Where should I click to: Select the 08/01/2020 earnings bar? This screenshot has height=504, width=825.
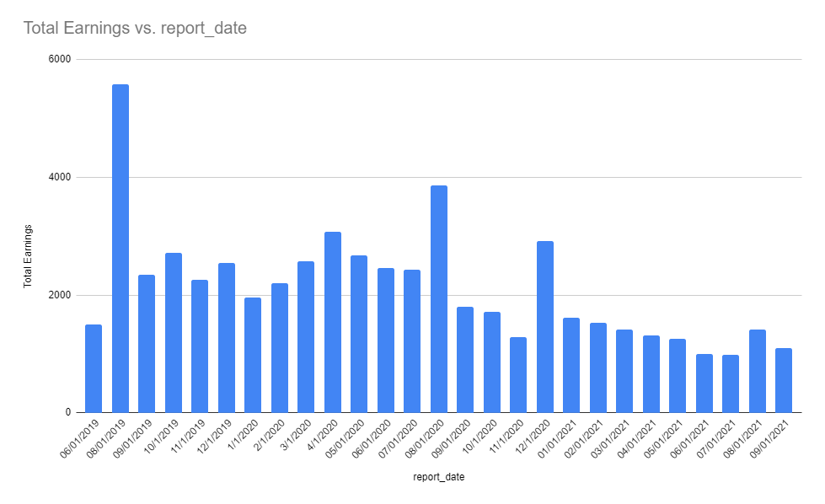click(439, 299)
